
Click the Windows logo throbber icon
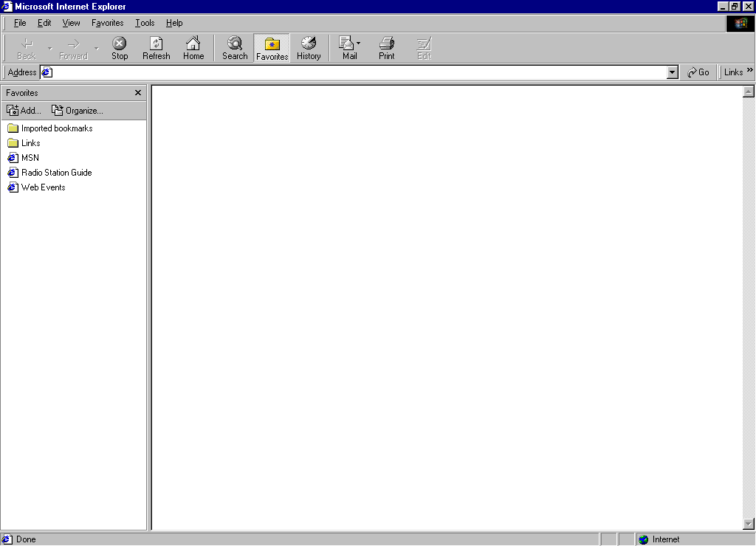click(x=740, y=23)
